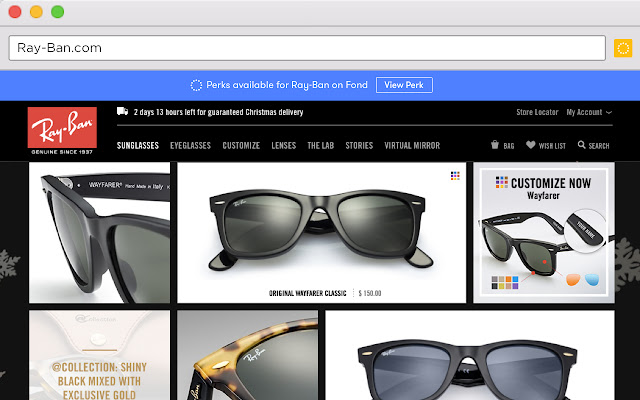Click the Original Wayfarer Classic product name
640x400 pixels.
tap(307, 293)
